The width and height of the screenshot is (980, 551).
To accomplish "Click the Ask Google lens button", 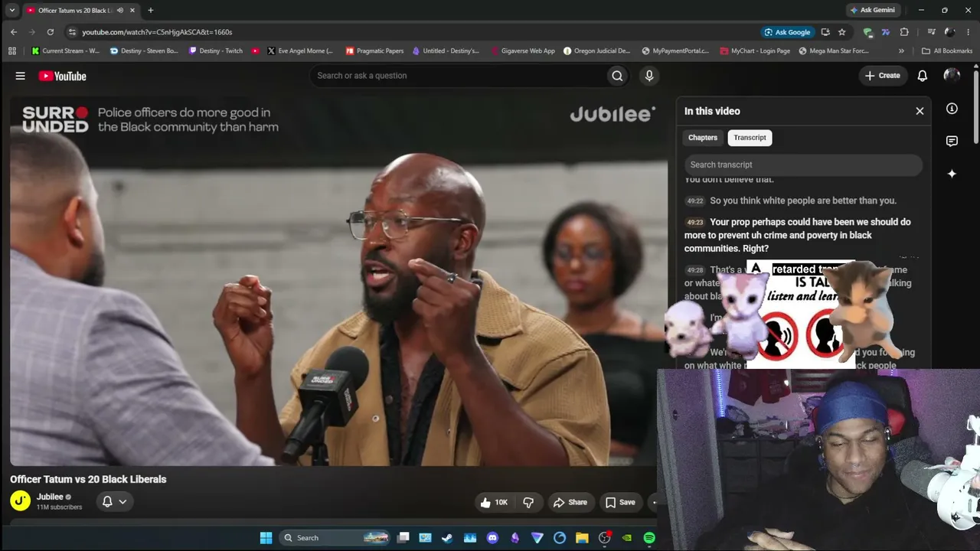I will click(787, 32).
